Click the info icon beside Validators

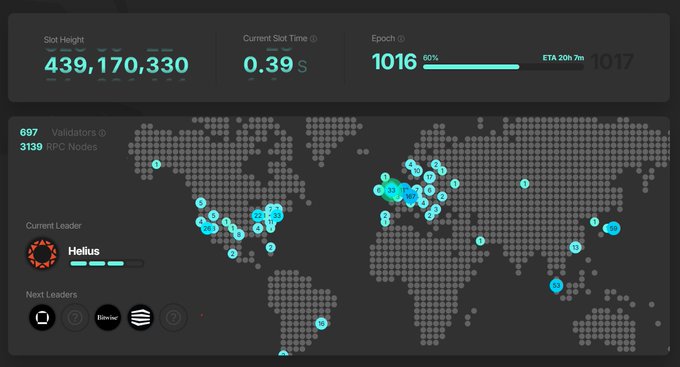coord(102,133)
